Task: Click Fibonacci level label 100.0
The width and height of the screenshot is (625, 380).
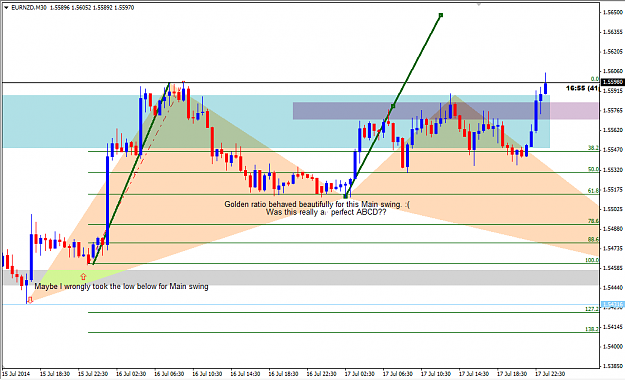Action: [x=592, y=260]
